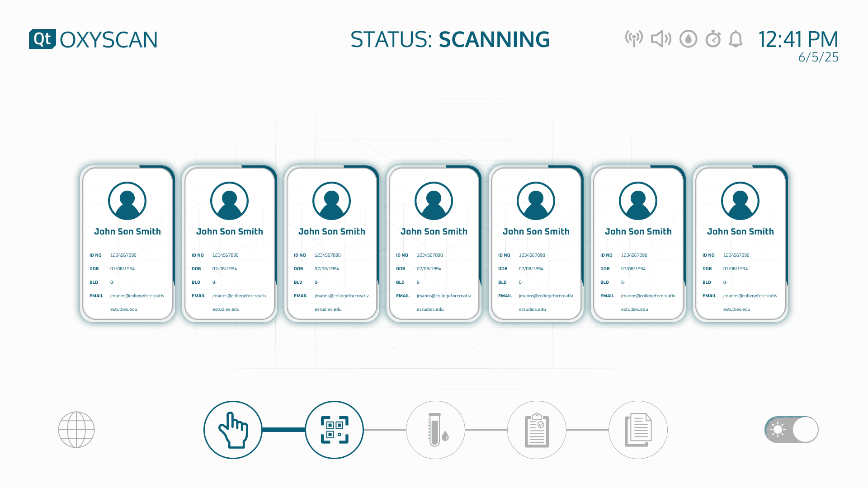
Task: Mute sound via the speaker icon
Action: (x=661, y=39)
